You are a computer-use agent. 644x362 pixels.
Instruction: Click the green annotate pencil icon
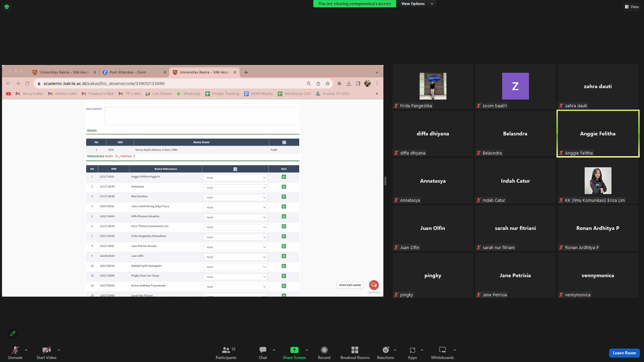coord(13,334)
